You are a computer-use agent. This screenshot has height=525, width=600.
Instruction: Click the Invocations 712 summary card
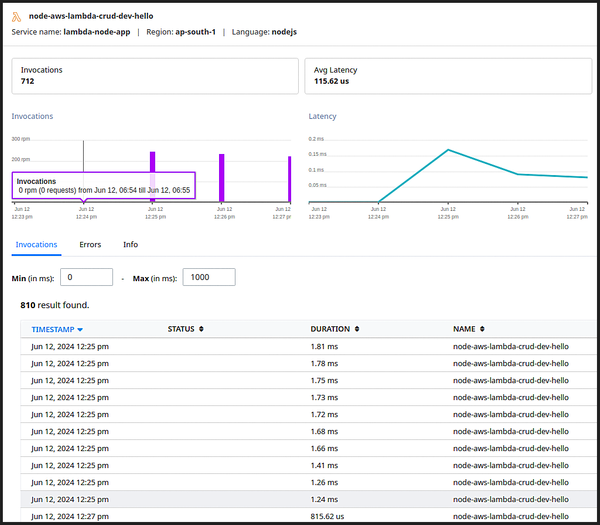pyautogui.click(x=155, y=76)
